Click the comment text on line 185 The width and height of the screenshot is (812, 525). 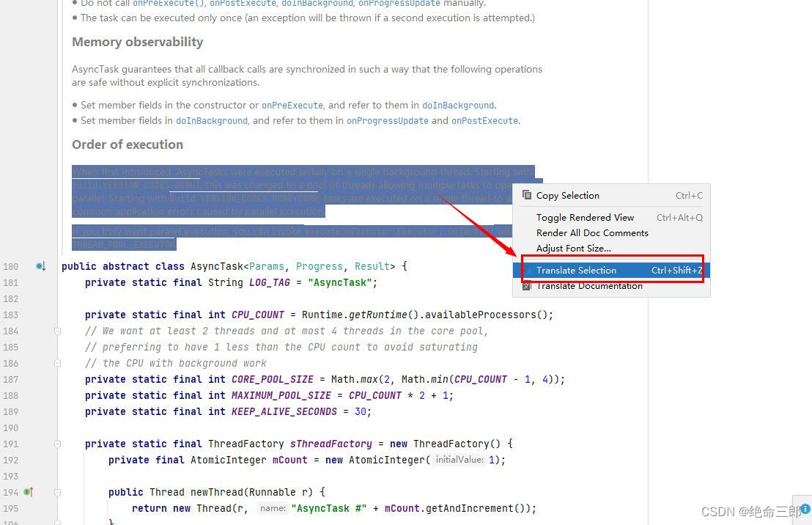pos(281,348)
